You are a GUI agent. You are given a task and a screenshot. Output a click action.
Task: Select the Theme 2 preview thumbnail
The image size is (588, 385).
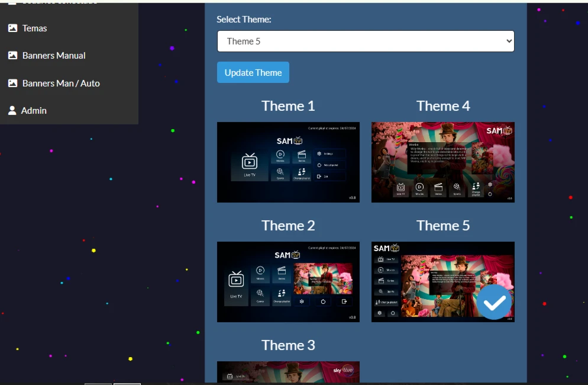pyautogui.click(x=288, y=282)
